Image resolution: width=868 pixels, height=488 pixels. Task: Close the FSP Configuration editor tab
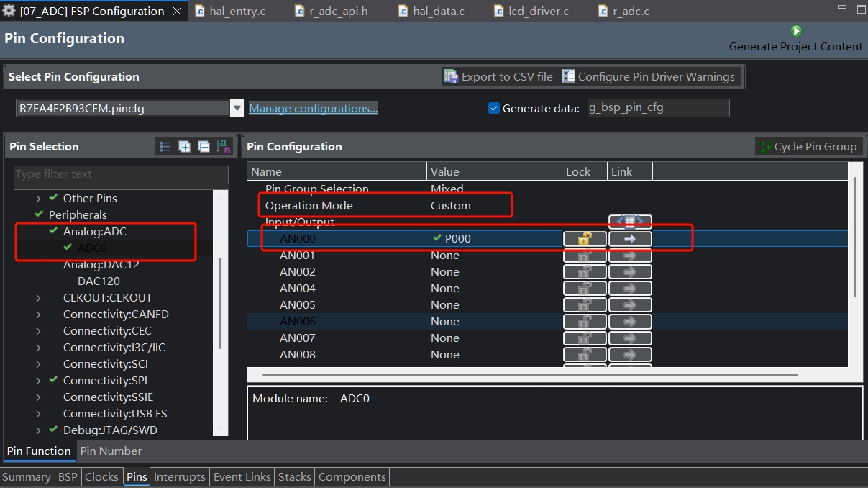(178, 12)
